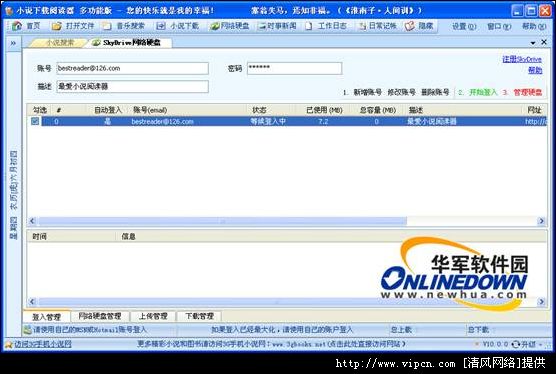Screen dimensions: 556x374
Task: Open the 音乐搜索 music search tool
Action: point(124,26)
